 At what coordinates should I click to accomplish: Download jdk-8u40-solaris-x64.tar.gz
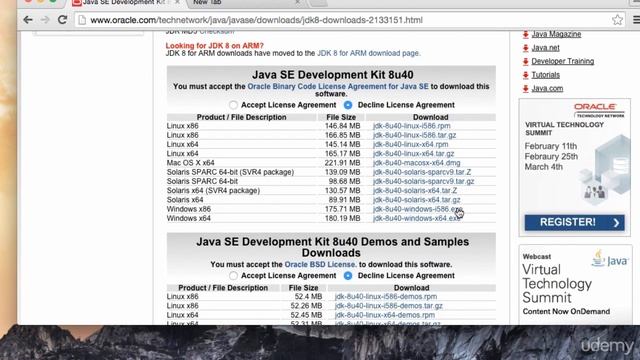coord(416,200)
